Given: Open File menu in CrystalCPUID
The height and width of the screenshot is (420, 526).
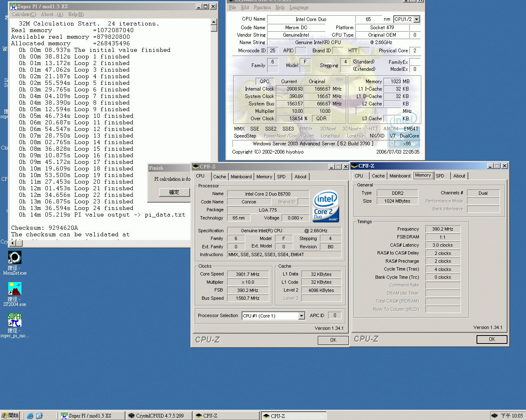Looking at the screenshot, I should pos(232,7).
